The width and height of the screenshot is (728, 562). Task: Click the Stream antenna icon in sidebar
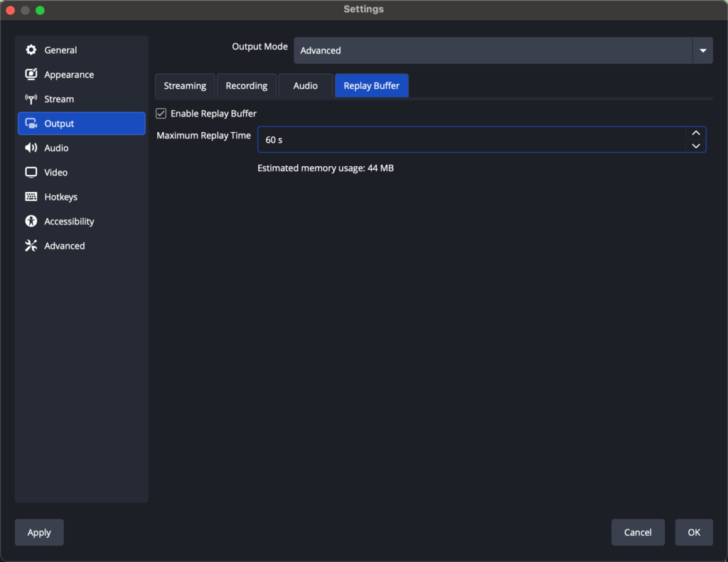point(31,99)
